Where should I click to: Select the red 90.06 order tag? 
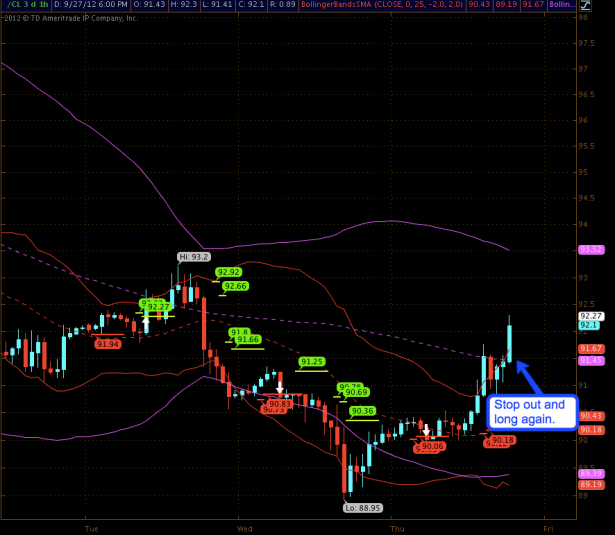(x=432, y=446)
